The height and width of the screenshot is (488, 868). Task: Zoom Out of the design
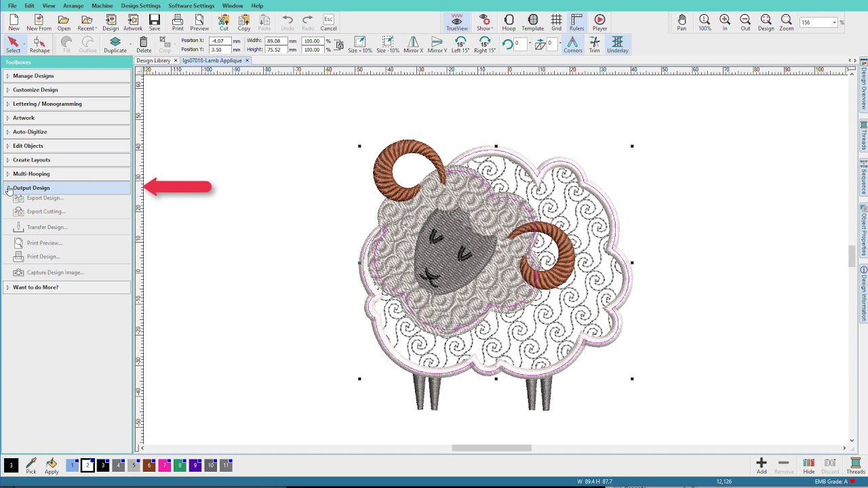pos(745,22)
